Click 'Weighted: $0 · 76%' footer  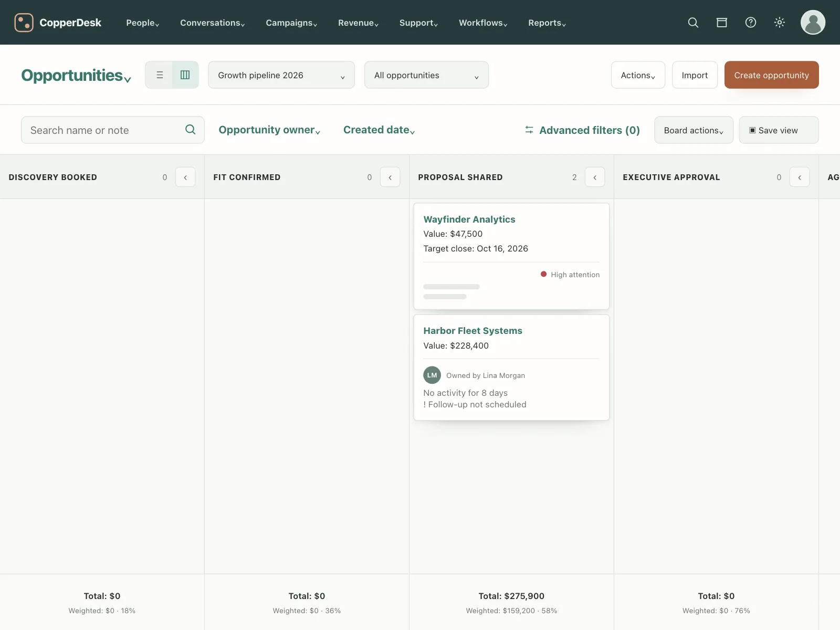pos(716,611)
